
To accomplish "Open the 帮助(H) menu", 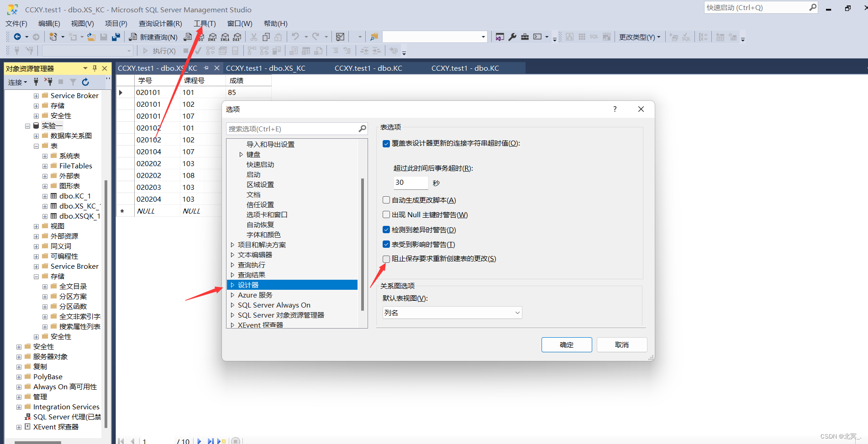I will point(276,23).
